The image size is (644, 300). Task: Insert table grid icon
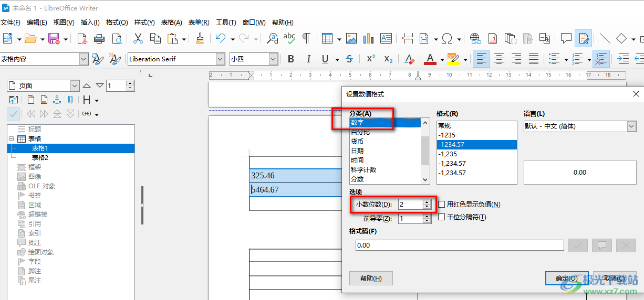(327, 38)
